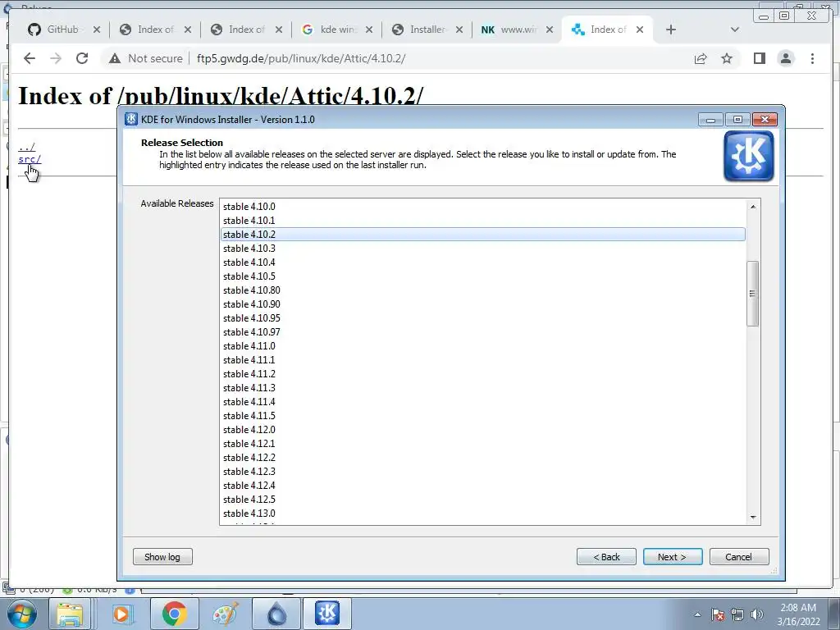Open a new Chrome tab
Viewport: 840px width, 630px height.
pos(671,30)
